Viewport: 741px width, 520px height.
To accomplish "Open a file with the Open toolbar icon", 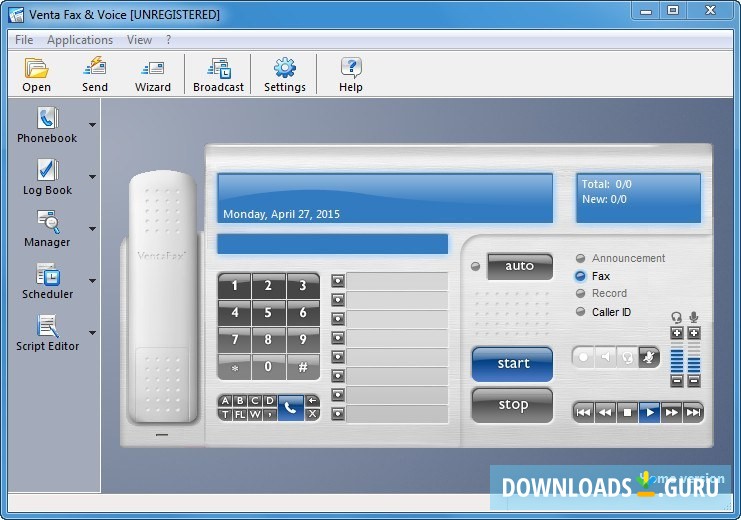I will tap(36, 75).
